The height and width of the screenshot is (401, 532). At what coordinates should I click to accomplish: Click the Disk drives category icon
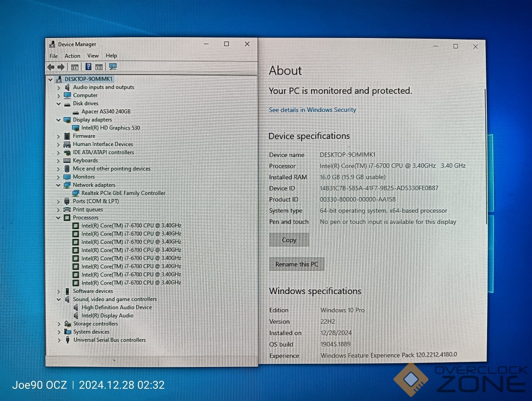67,104
